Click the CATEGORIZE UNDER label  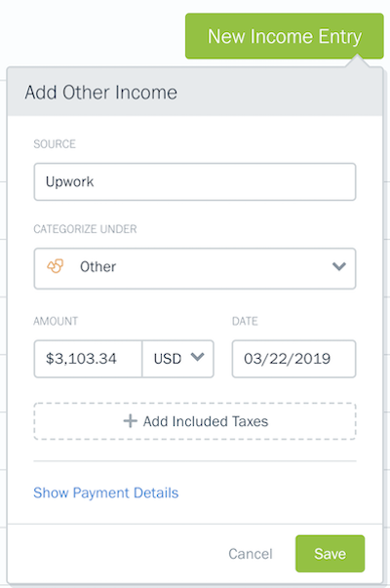pyautogui.click(x=85, y=229)
